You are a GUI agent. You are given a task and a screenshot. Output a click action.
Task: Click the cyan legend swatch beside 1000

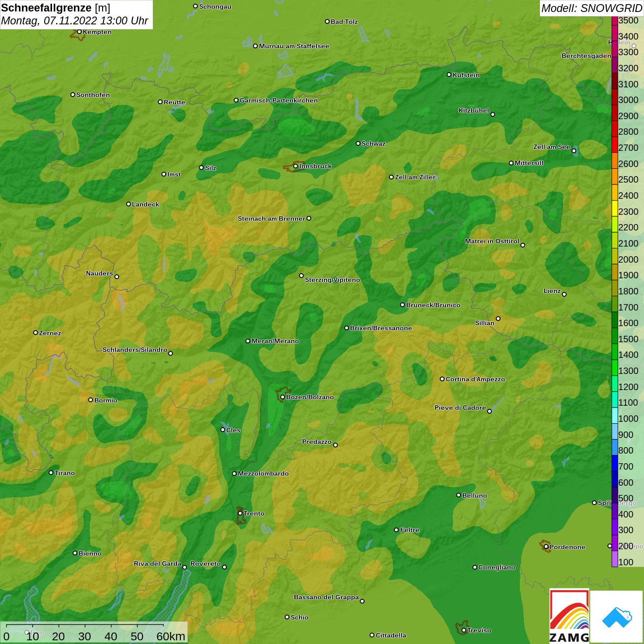(x=615, y=415)
